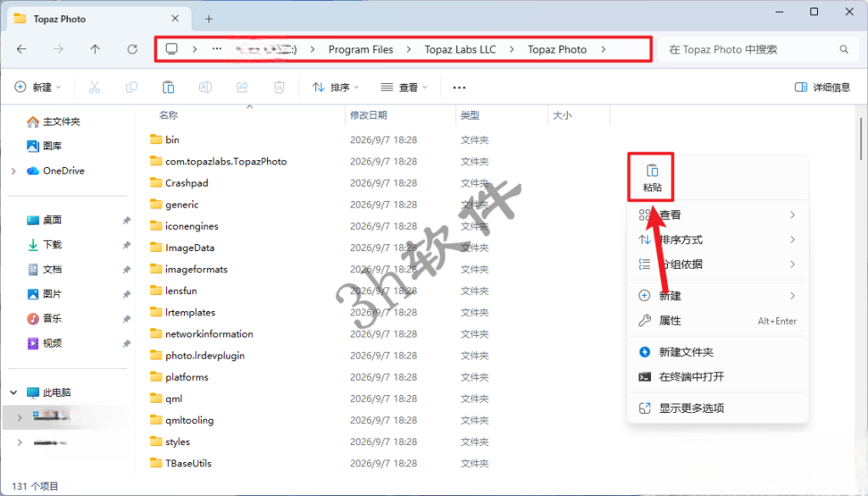Choose 新建文件夹 in context menu
Image resolution: width=868 pixels, height=496 pixels.
[x=717, y=352]
